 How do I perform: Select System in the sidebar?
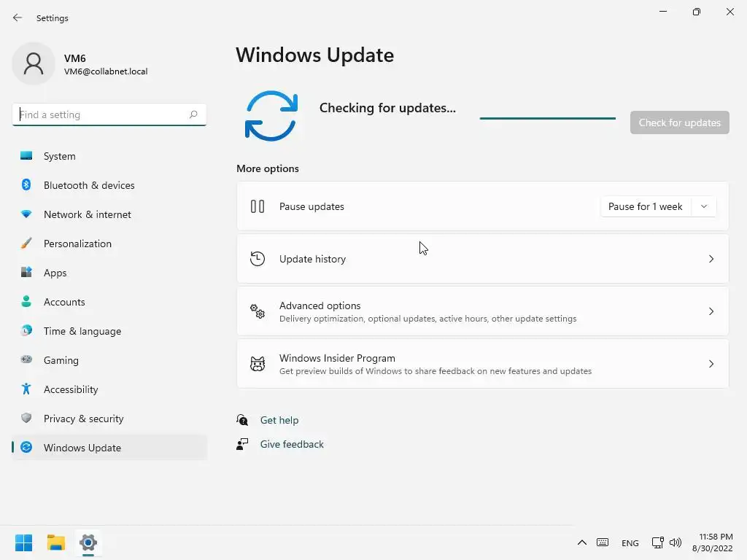[109, 156]
